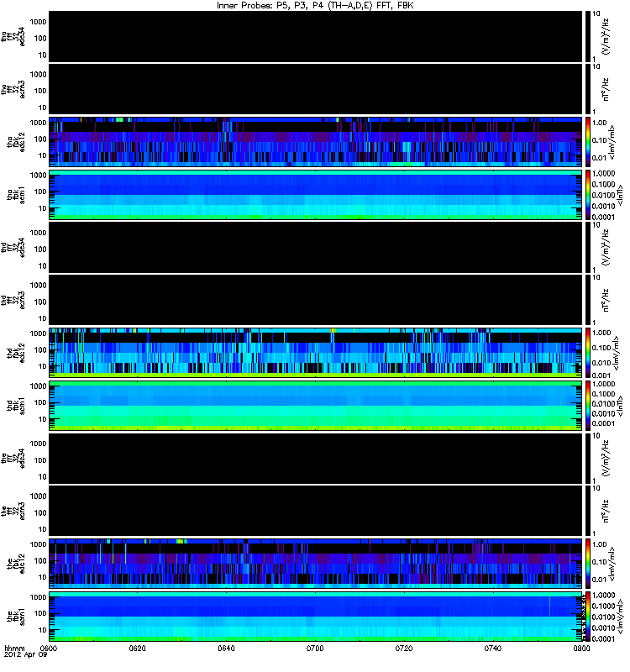Click the 10 tick on the fbk edc12 axis
This screenshot has height=672, width=630.
click(x=43, y=577)
